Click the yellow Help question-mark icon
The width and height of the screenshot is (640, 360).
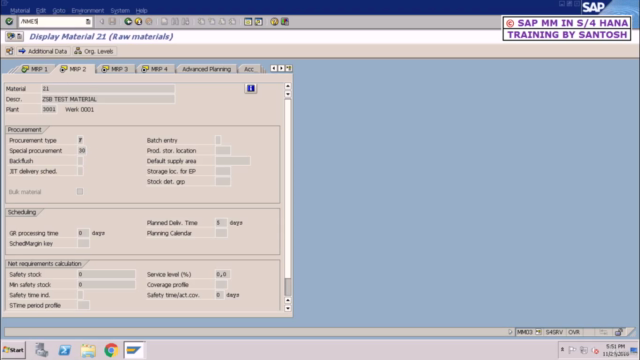pos(274,22)
